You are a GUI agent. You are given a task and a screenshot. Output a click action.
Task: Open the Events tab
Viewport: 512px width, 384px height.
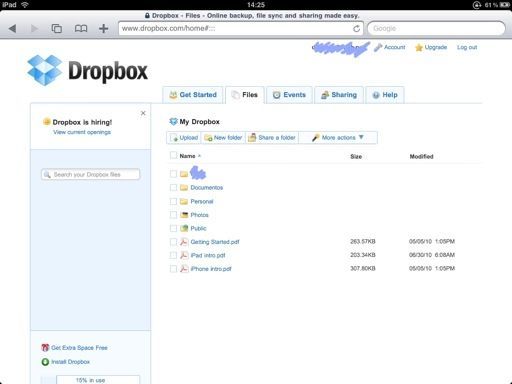pos(289,95)
